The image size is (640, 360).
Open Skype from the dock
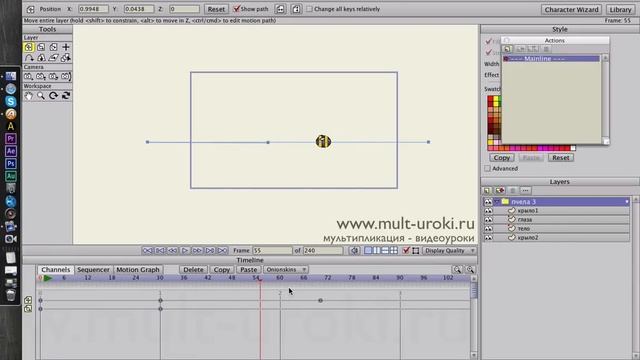pyautogui.click(x=11, y=101)
